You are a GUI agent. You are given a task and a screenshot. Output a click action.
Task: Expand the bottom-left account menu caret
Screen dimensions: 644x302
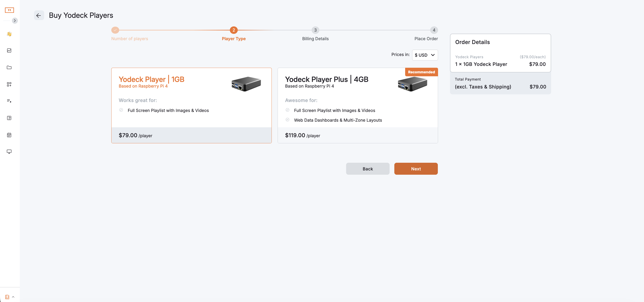pos(13,297)
